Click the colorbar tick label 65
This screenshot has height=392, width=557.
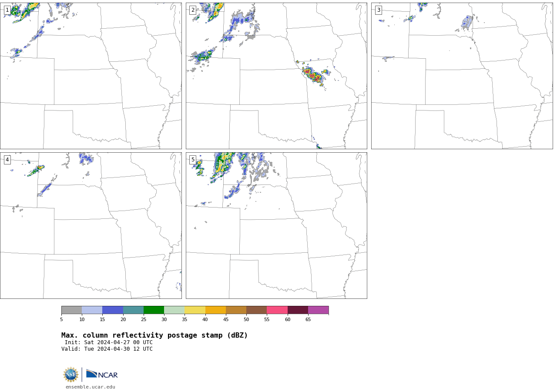308,319
